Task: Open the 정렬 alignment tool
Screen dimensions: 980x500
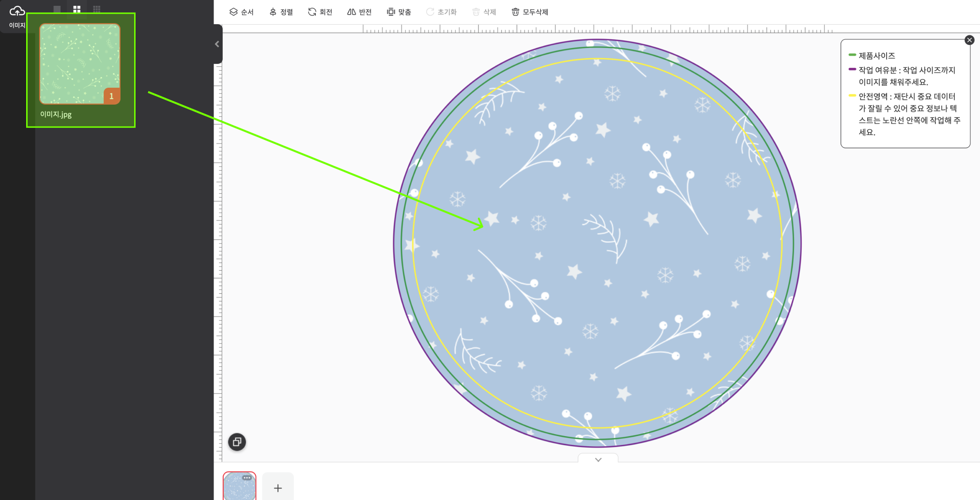Action: coord(281,12)
